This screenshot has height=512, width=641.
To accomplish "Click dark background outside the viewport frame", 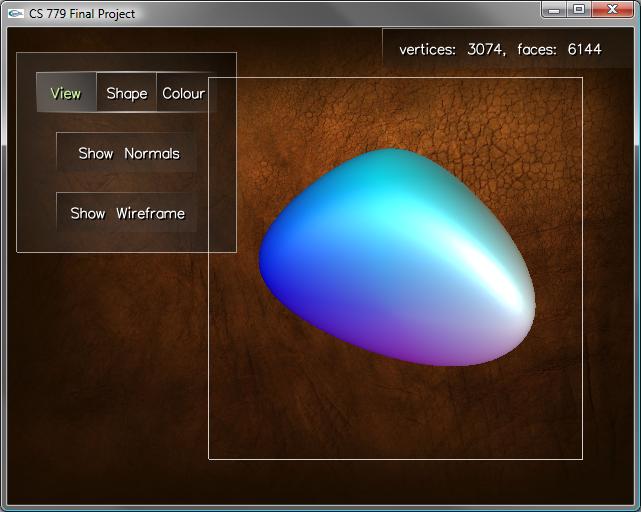I will point(100,400).
